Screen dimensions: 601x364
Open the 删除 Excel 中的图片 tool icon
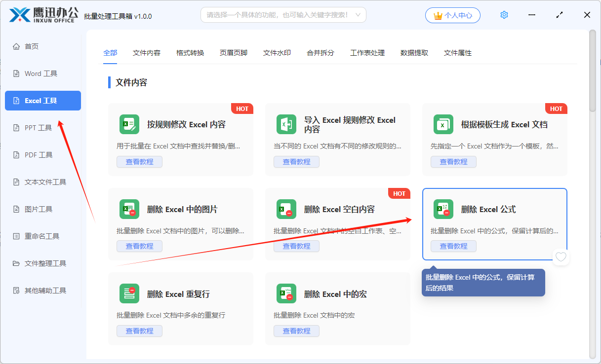[x=129, y=209]
